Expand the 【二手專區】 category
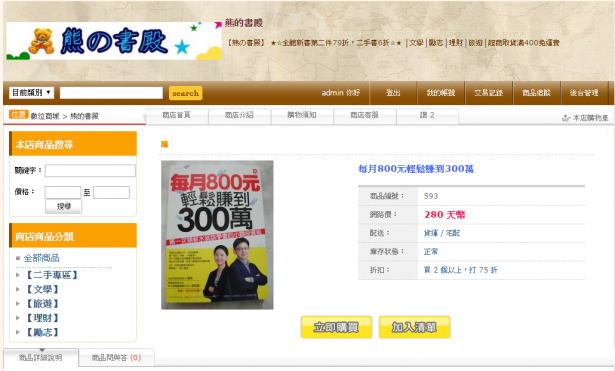This screenshot has height=371, width=615. 52,275
